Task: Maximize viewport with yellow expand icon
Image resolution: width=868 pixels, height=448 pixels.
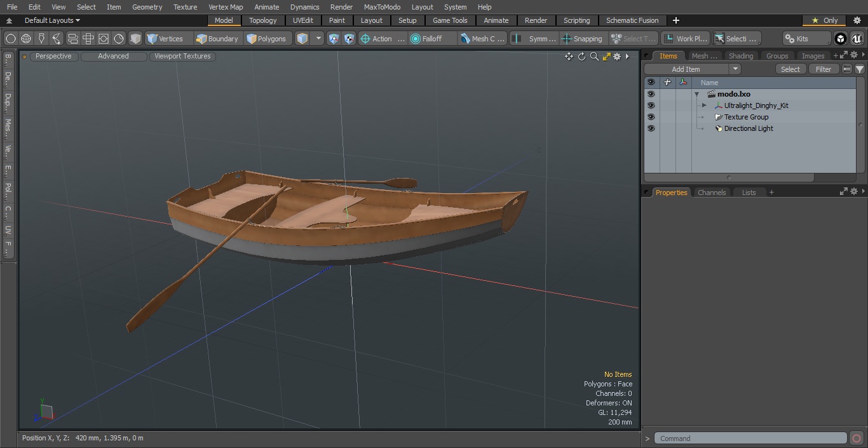Action: pyautogui.click(x=606, y=57)
